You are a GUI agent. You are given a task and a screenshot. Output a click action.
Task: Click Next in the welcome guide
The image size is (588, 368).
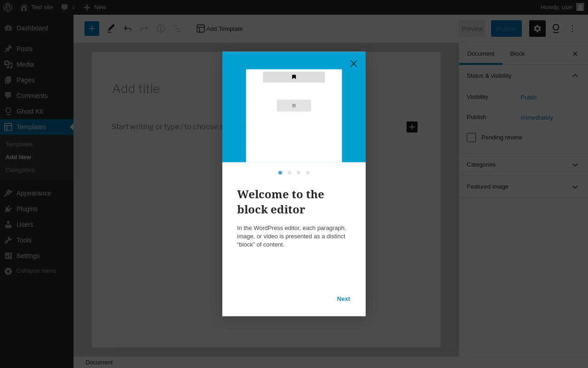point(344,299)
